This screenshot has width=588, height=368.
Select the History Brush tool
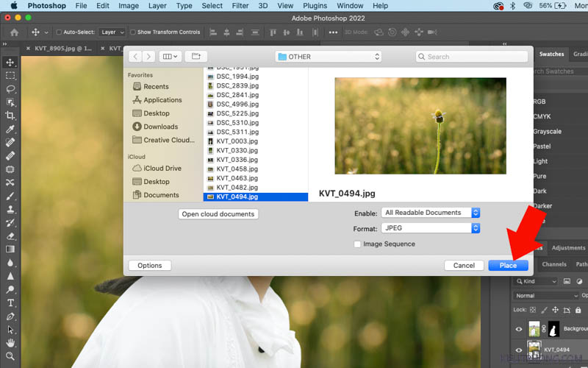pyautogui.click(x=10, y=223)
